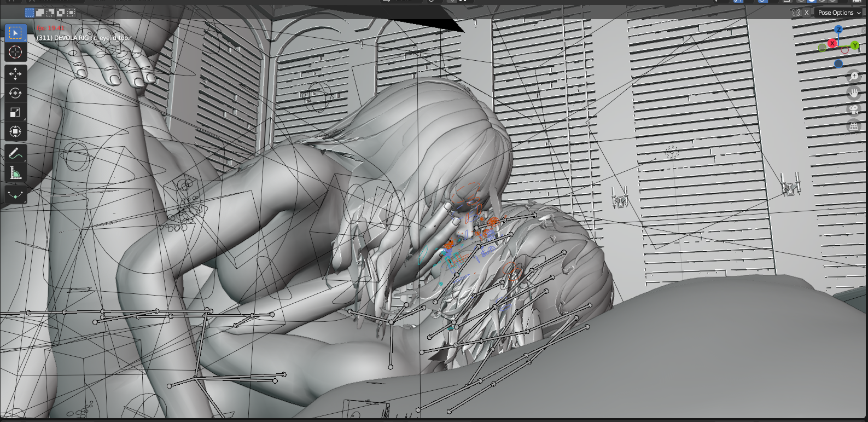This screenshot has width=868, height=422.
Task: Set selection mode to Intersect
Action: 71,13
